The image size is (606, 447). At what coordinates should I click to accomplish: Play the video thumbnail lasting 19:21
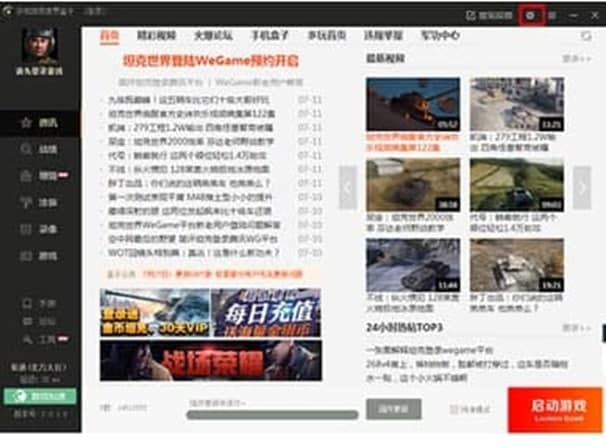tap(517, 265)
